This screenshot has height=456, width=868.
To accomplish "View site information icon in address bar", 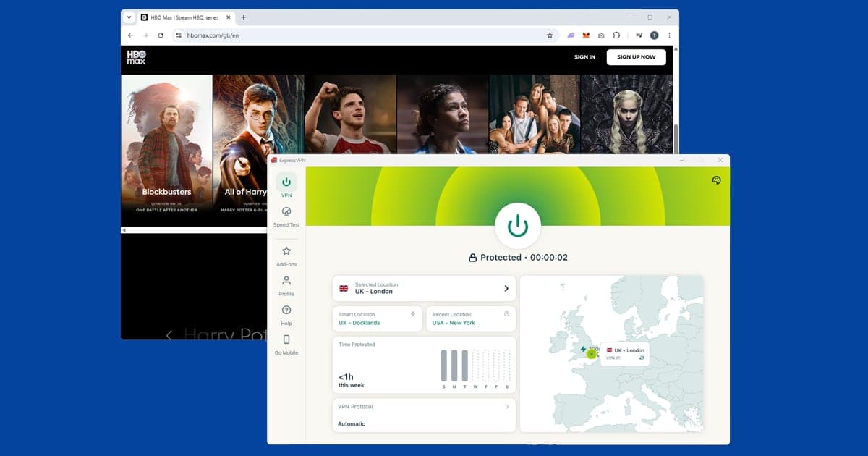I will pos(179,35).
